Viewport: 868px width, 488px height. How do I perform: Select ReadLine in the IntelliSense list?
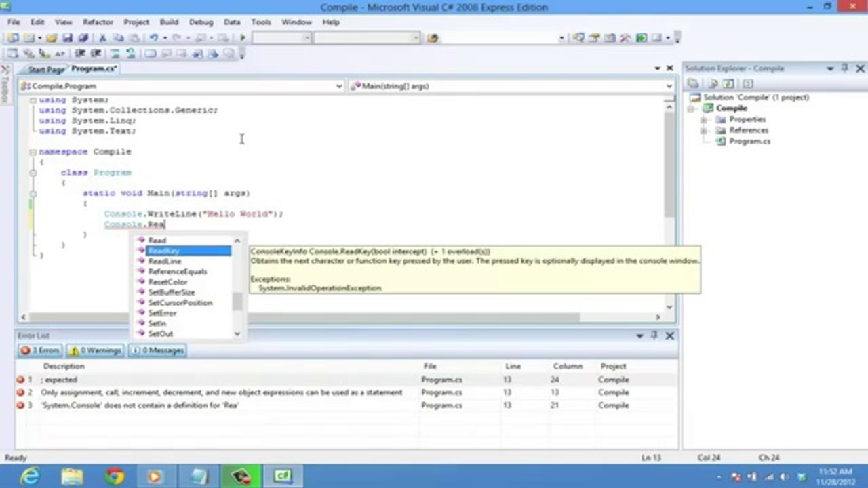[165, 261]
